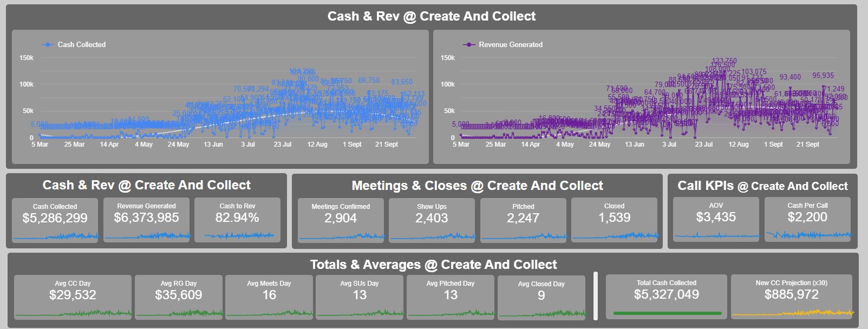Click the Call KPIs section heading

click(762, 186)
